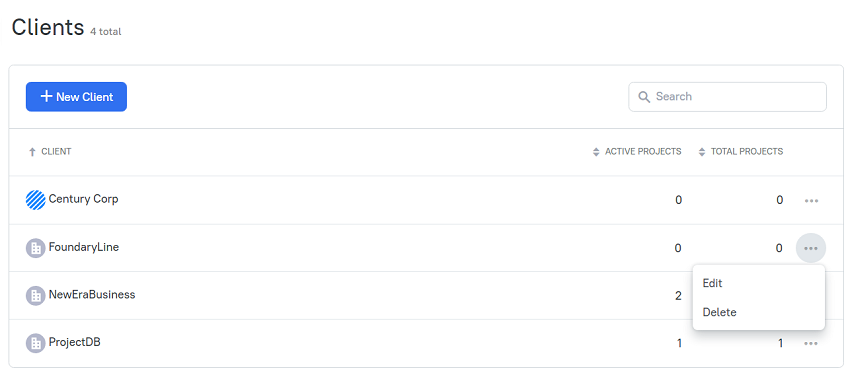Click the search magnifier icon

pyautogui.click(x=644, y=97)
